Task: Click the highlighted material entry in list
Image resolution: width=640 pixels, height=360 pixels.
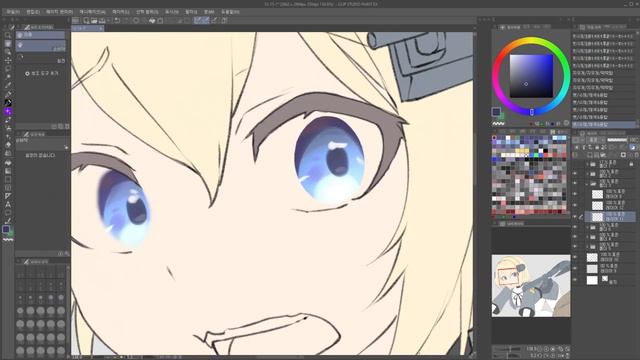Action: (604, 124)
